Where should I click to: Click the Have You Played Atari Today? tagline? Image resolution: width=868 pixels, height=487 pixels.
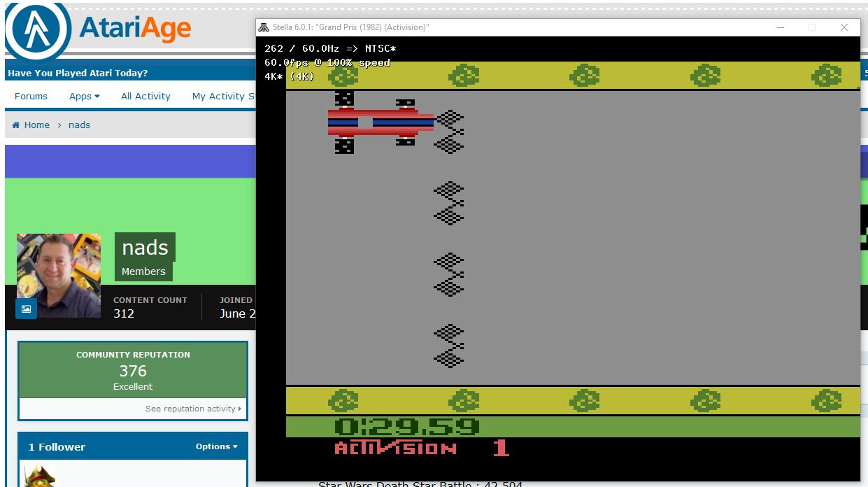click(78, 73)
